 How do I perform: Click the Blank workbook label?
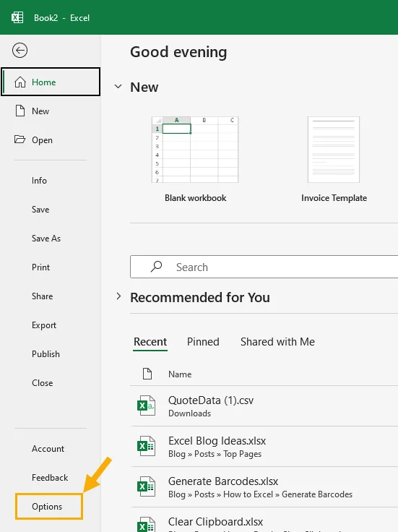[x=195, y=198]
